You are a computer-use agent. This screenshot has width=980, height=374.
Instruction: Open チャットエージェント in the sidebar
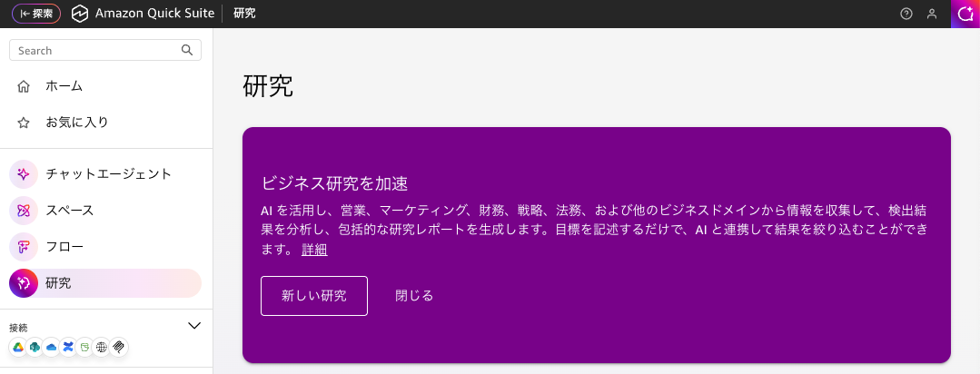tap(105, 174)
